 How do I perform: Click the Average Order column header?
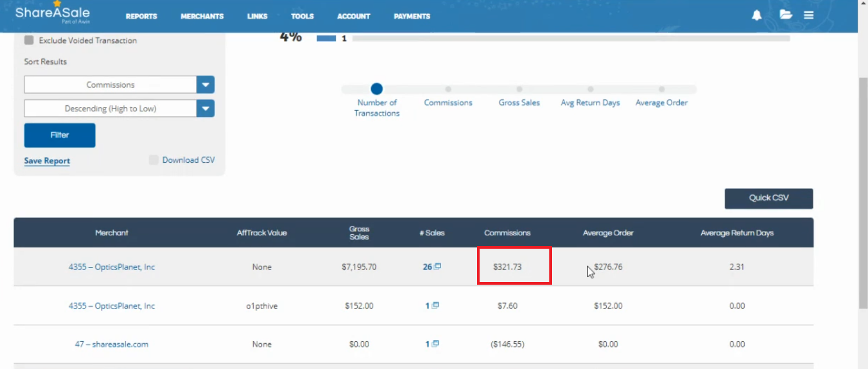coord(608,233)
